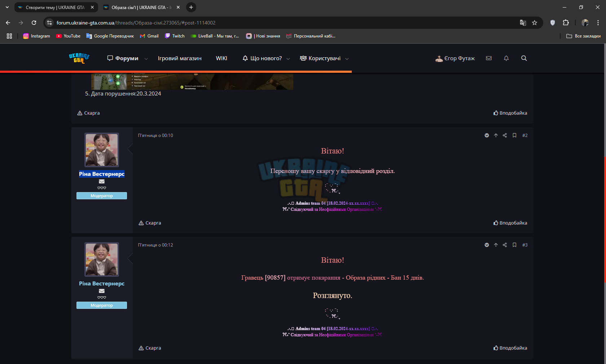
Task: Share post #3
Action: pyautogui.click(x=505, y=245)
